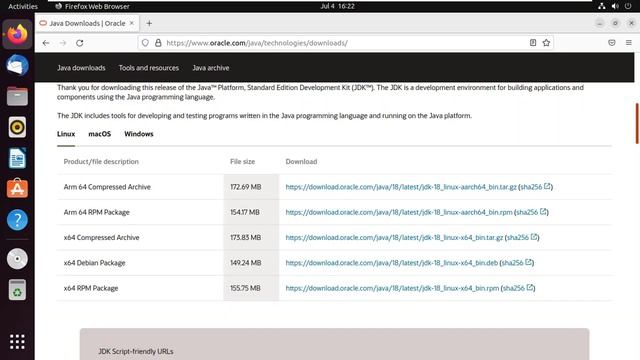The width and height of the screenshot is (640, 360).
Task: Switch to the Windows tab
Action: click(x=139, y=134)
